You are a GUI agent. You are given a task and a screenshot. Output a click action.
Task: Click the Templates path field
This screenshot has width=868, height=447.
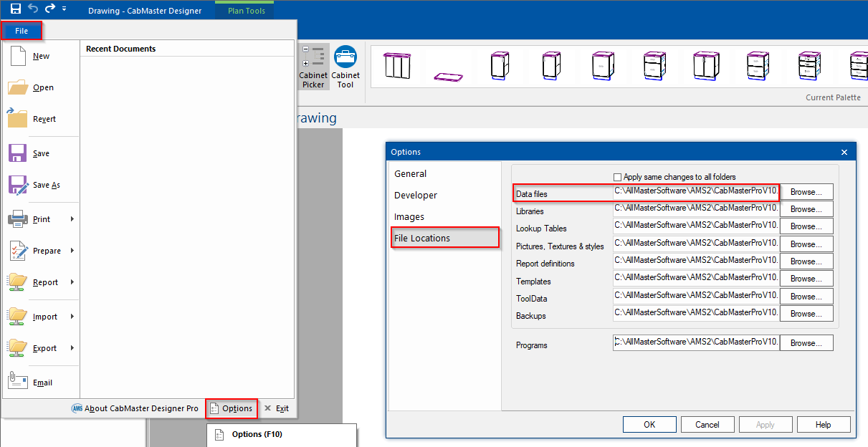[696, 278]
